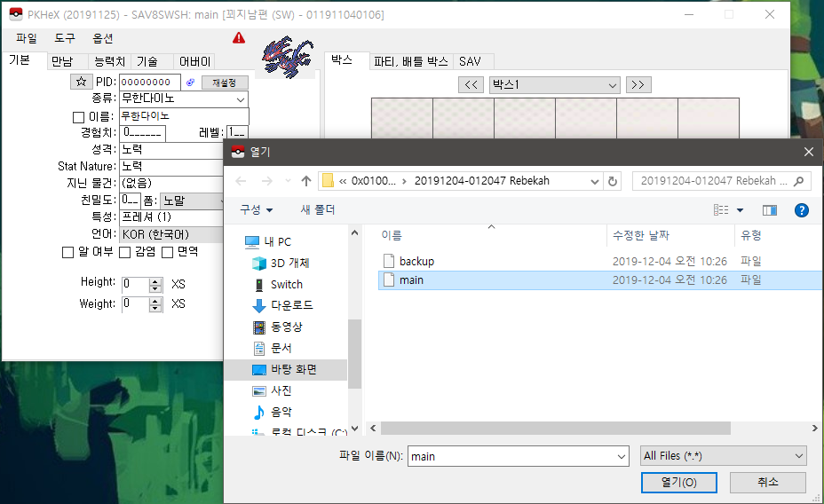Switch to the 파티, 배틀 박스 tab
The width and height of the screenshot is (824, 504).
pos(410,61)
